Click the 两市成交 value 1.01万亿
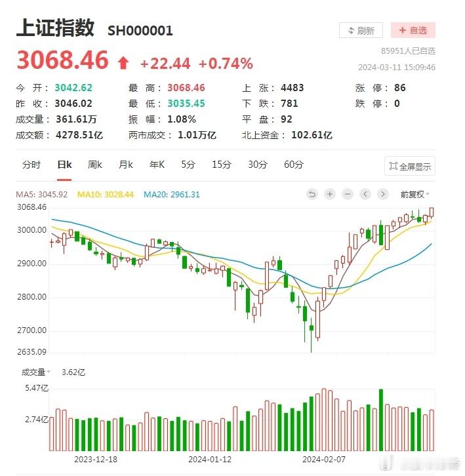The image size is (465, 476). pos(197,135)
